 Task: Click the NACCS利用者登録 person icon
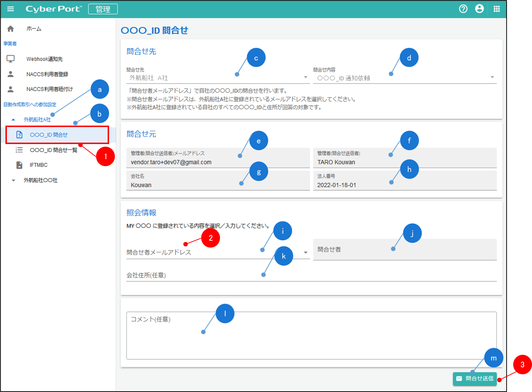tap(11, 74)
